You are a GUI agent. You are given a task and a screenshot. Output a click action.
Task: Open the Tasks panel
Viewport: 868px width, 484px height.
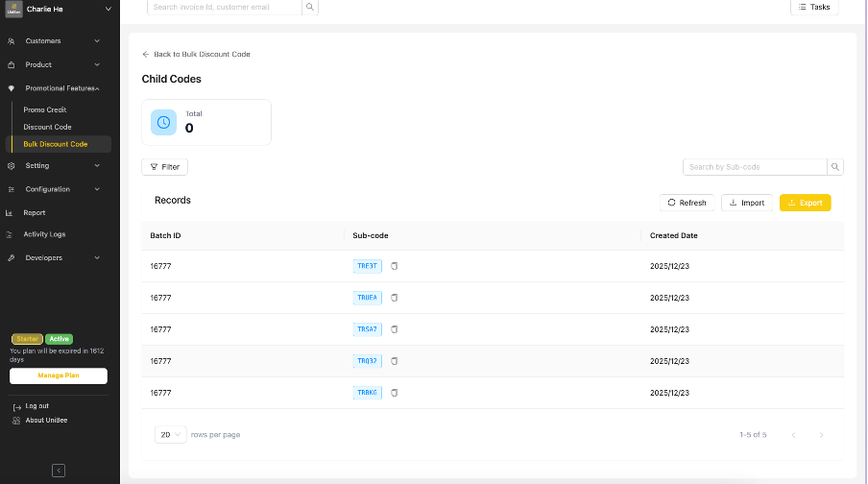(814, 7)
